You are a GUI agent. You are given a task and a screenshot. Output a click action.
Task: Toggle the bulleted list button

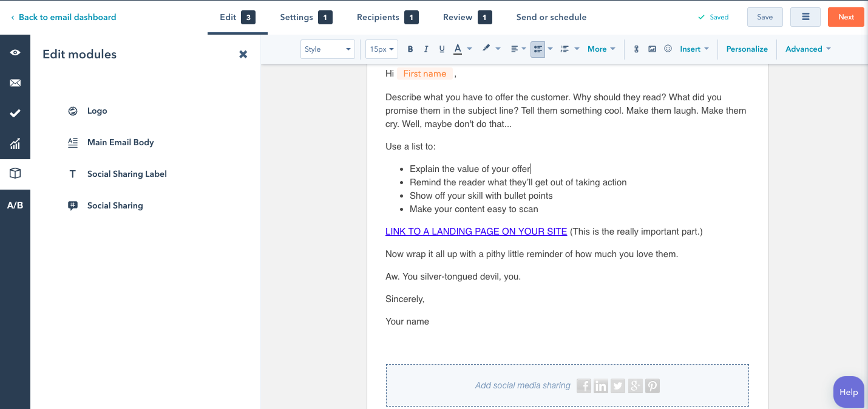[x=538, y=49]
